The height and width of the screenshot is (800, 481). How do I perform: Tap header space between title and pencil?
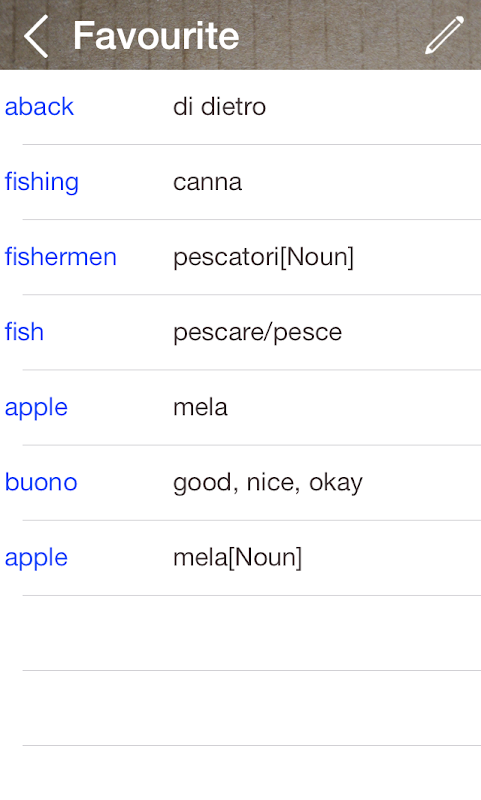(x=332, y=36)
